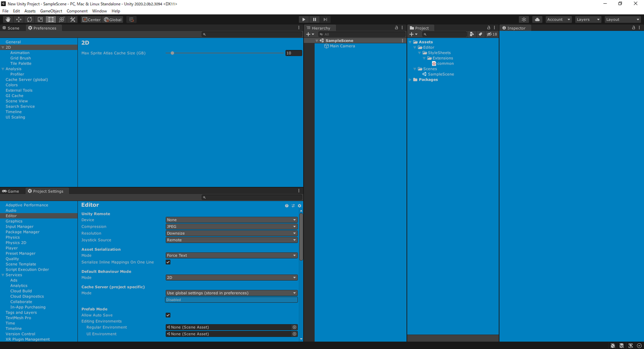Toggle Allow Auto Save checkbox

tap(168, 315)
